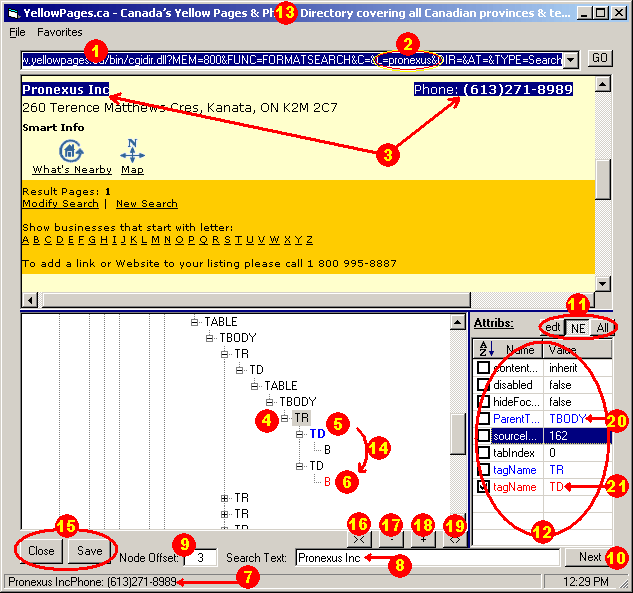Viewport: 633px width, 593px height.
Task: Enable the 'edt' attribute filter toggle
Action: (552, 327)
